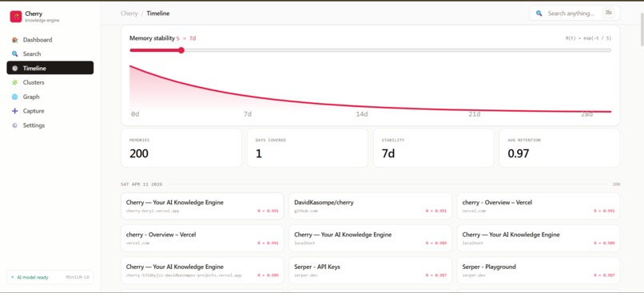The image size is (644, 293).
Task: Click the SAT APR 11 2026 date header
Action: click(x=141, y=184)
